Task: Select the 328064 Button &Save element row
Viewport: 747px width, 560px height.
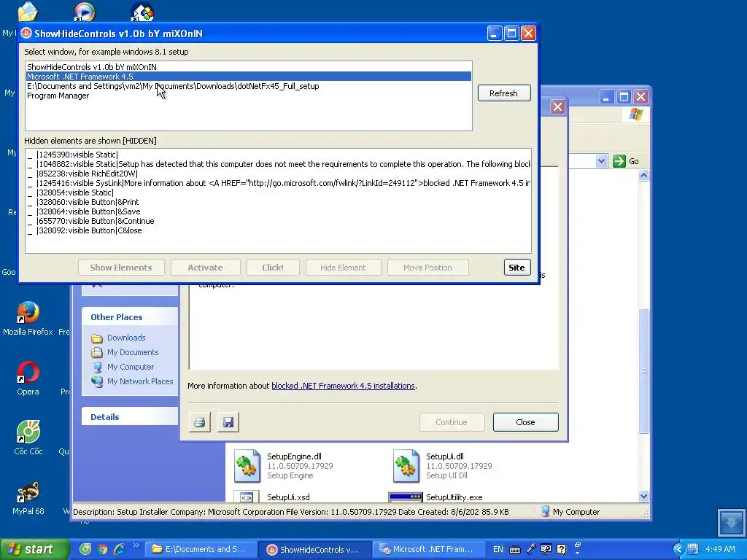Action: pos(278,211)
